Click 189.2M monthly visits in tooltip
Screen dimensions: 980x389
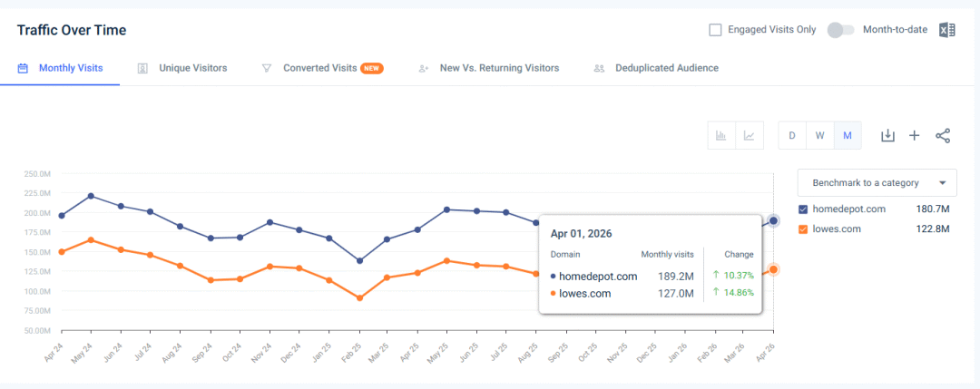coord(676,276)
